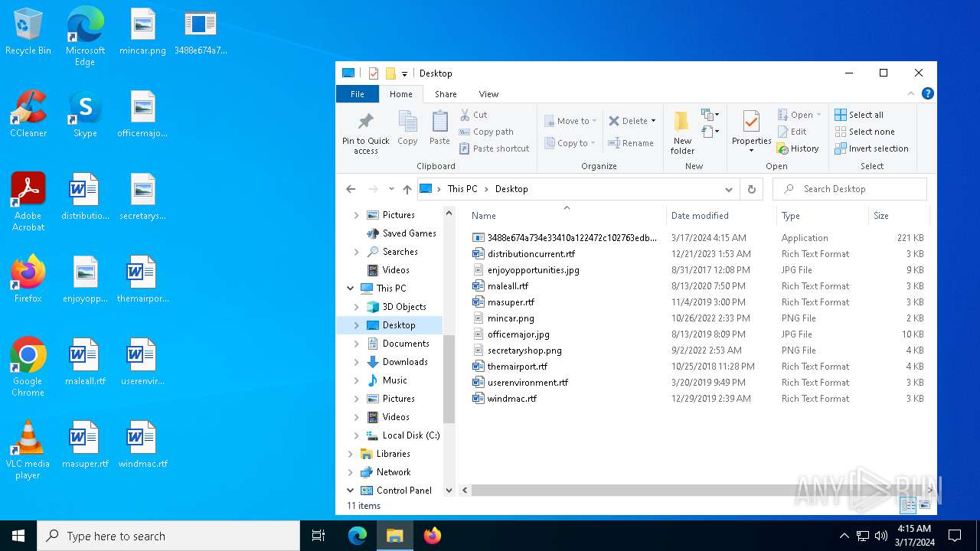Click Rename in Organize group
The image size is (980, 551).
coord(631,143)
